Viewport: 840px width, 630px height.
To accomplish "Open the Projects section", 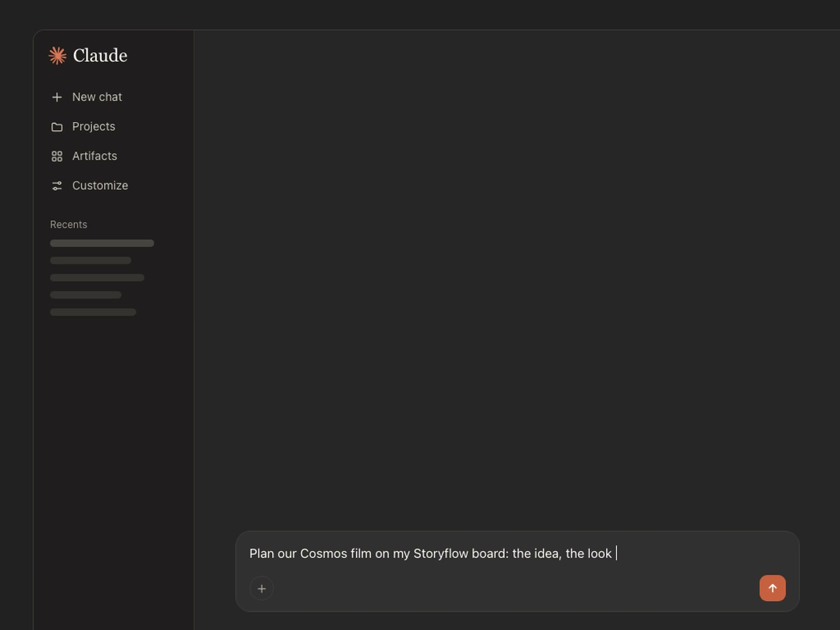I will coord(94,127).
